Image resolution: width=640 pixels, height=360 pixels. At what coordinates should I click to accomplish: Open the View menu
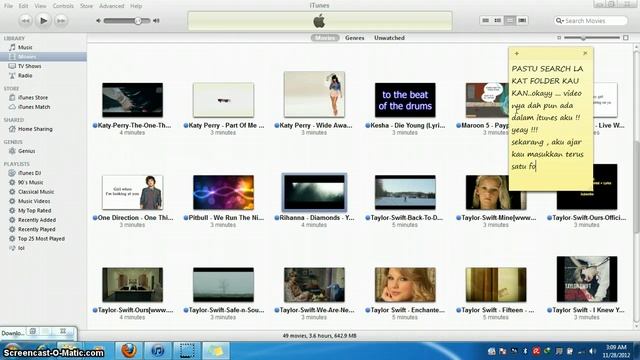(x=40, y=6)
